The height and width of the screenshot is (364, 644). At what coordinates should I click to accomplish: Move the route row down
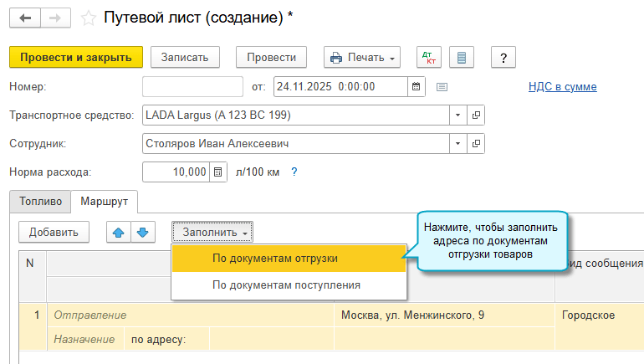141,232
